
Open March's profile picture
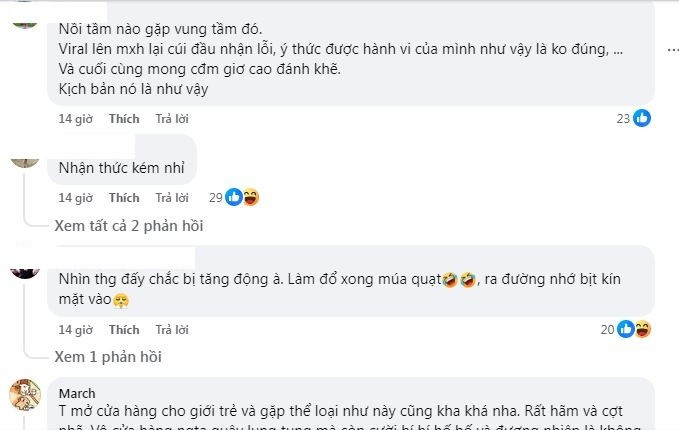coord(25,395)
